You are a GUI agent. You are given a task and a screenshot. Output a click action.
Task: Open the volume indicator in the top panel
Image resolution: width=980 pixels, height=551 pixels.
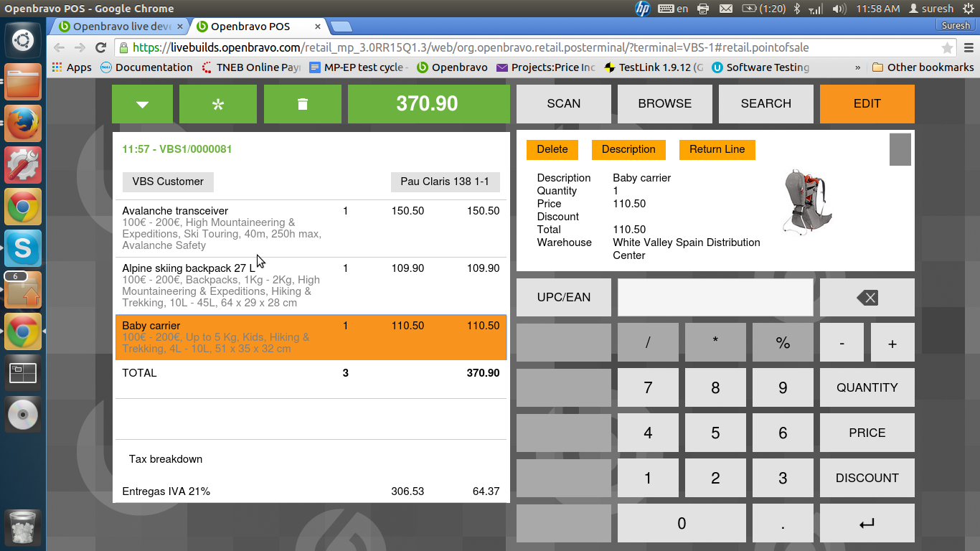pyautogui.click(x=839, y=9)
